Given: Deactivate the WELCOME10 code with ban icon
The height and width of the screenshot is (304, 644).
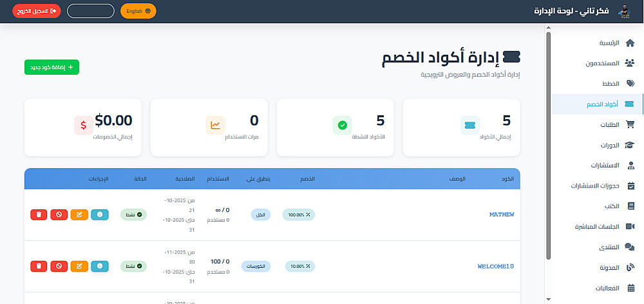Looking at the screenshot, I should pos(59,266).
